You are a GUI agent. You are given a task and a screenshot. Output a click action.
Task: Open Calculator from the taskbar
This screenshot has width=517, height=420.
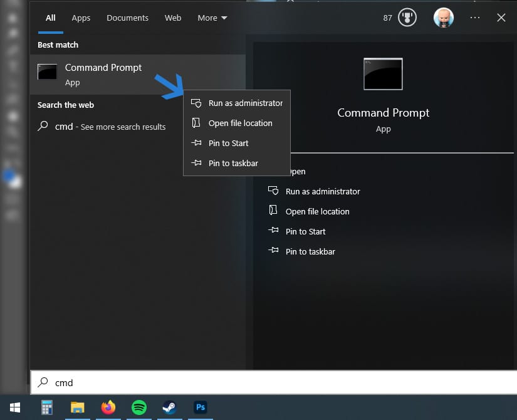coord(46,408)
